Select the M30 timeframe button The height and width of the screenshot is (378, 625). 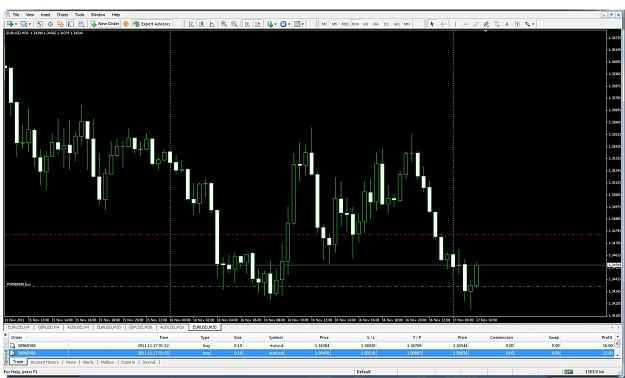355,24
